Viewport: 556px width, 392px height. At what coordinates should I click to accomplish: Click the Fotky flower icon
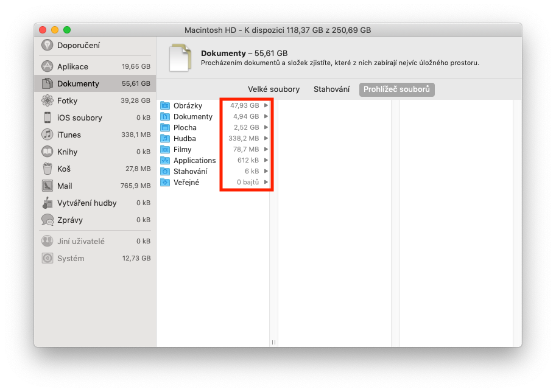(x=47, y=100)
